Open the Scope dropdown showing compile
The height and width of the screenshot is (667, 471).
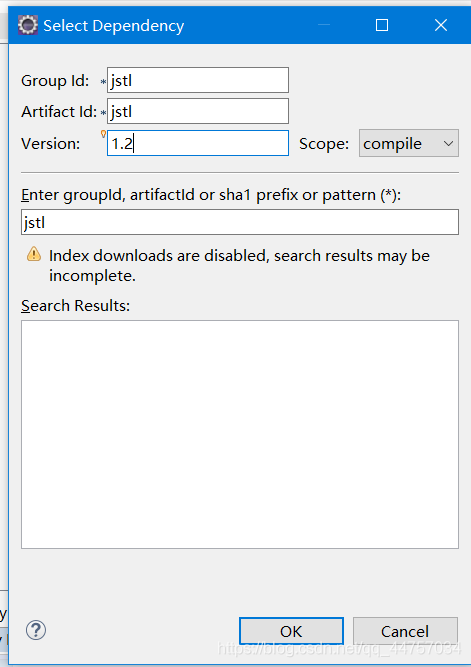tap(408, 143)
